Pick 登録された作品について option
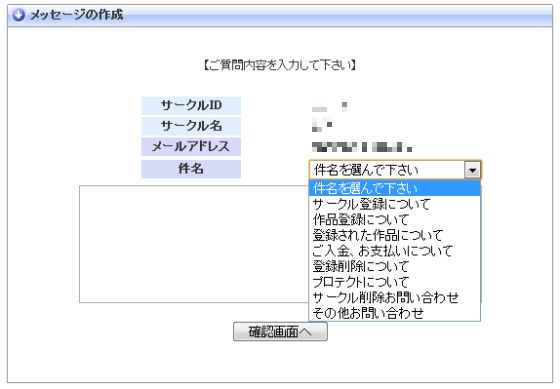The width and height of the screenshot is (560, 389). coord(395,235)
